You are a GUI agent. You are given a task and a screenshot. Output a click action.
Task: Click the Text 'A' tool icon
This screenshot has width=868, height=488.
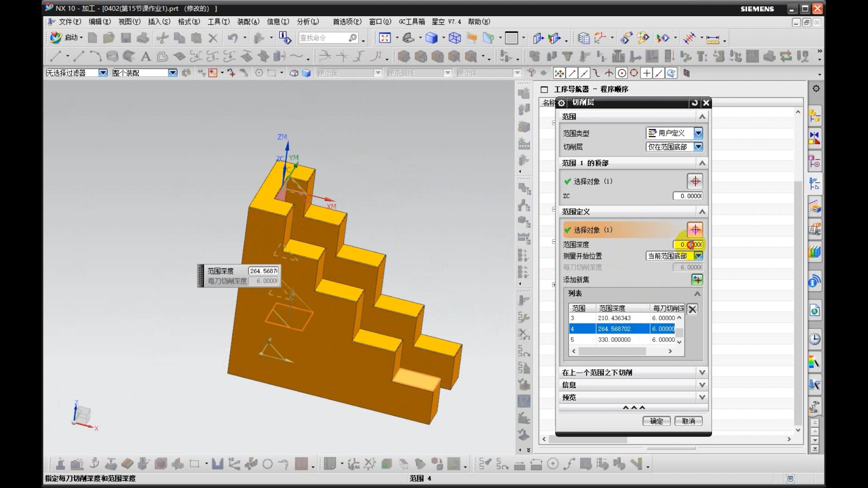coord(146,56)
